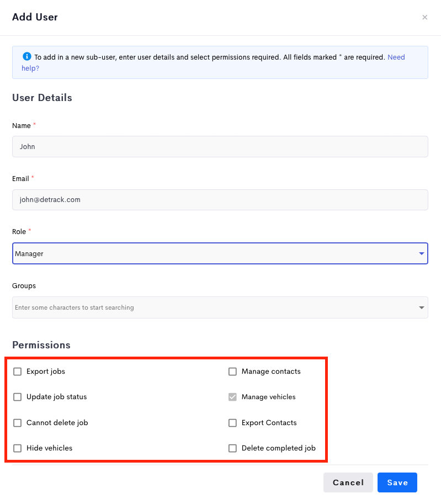Click the Groups dropdown arrow icon
441x504 pixels.
click(x=421, y=307)
